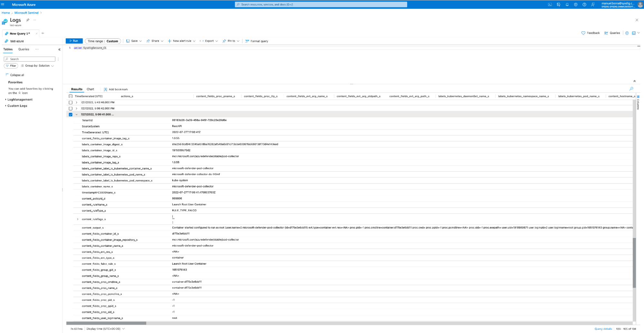644x333 pixels.
Task: Check the checkbox to select all result rows
Action: pyautogui.click(x=70, y=96)
